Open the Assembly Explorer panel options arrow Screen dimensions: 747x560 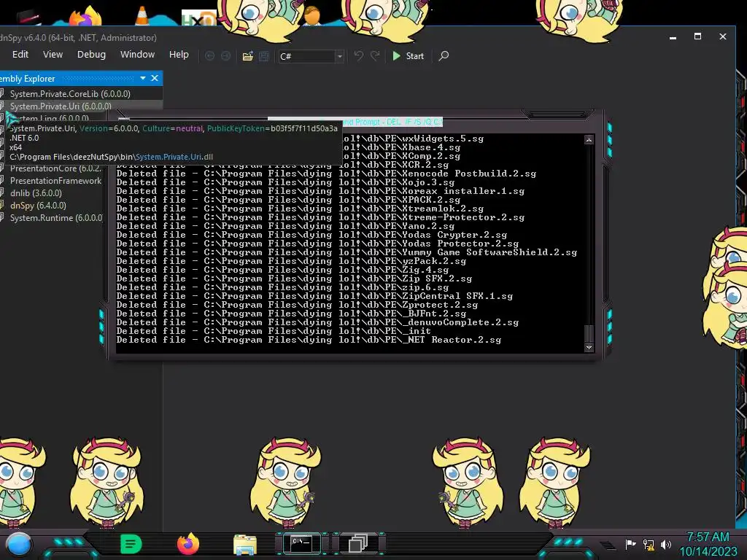(x=143, y=78)
